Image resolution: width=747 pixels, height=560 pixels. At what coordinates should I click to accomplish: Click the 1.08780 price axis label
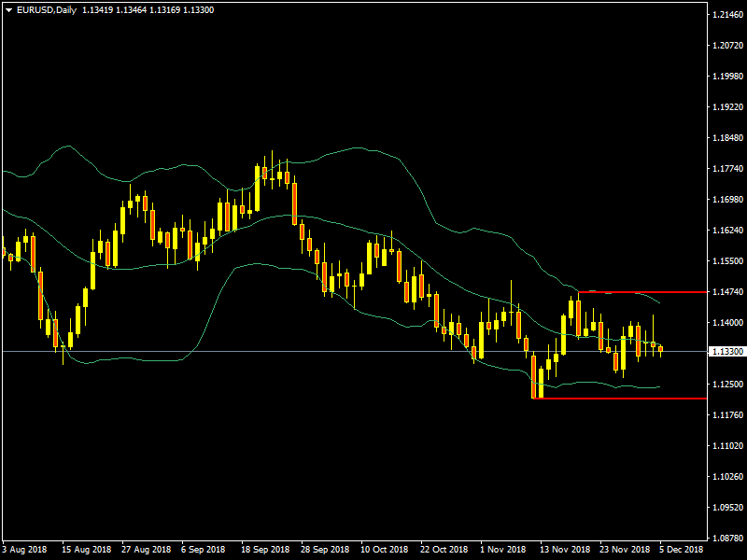pos(726,539)
